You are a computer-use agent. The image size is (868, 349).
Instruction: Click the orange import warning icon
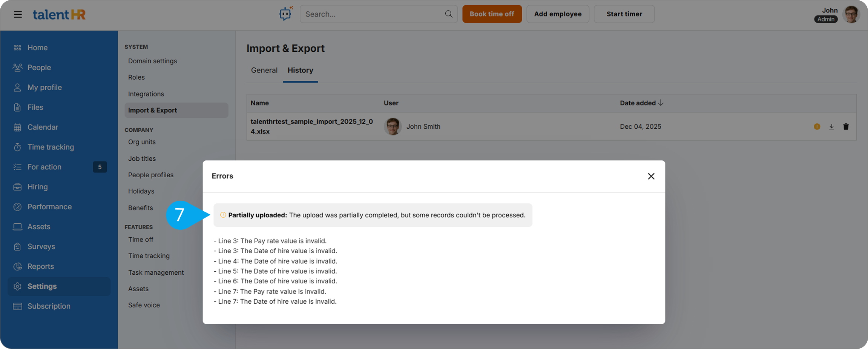tap(817, 127)
